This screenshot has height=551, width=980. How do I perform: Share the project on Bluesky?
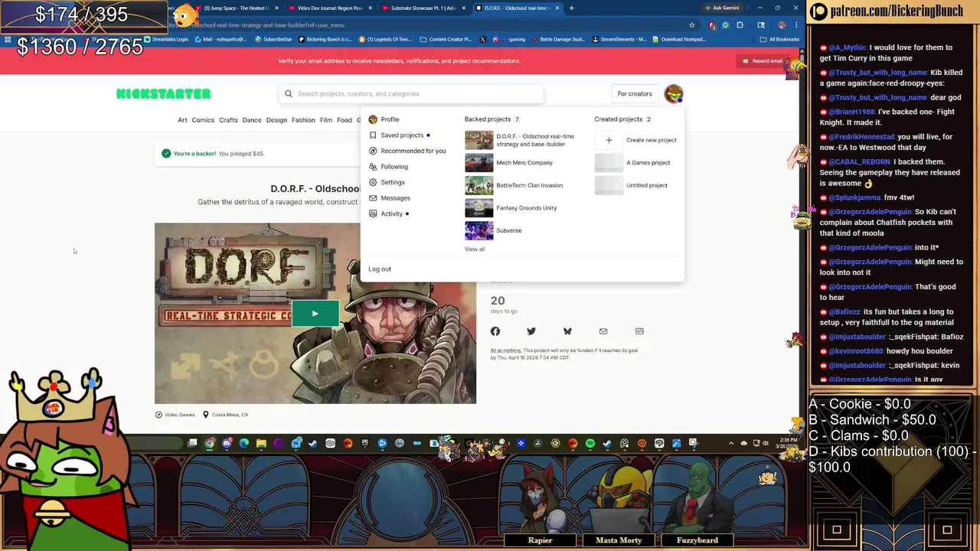[x=567, y=331]
